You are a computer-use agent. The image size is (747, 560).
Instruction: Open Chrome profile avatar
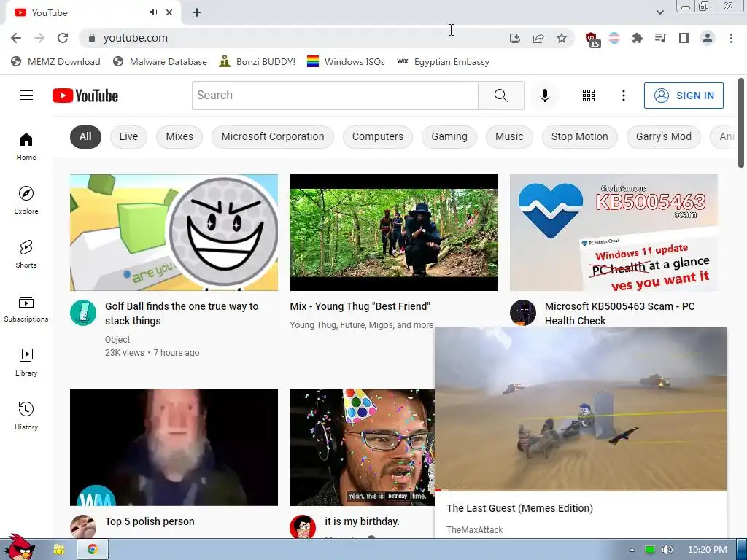[708, 38]
